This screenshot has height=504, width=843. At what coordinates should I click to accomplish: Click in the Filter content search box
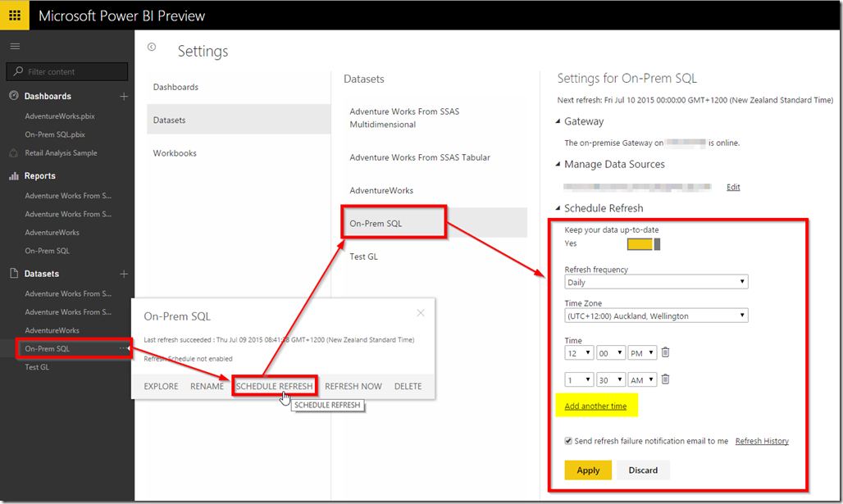(67, 71)
